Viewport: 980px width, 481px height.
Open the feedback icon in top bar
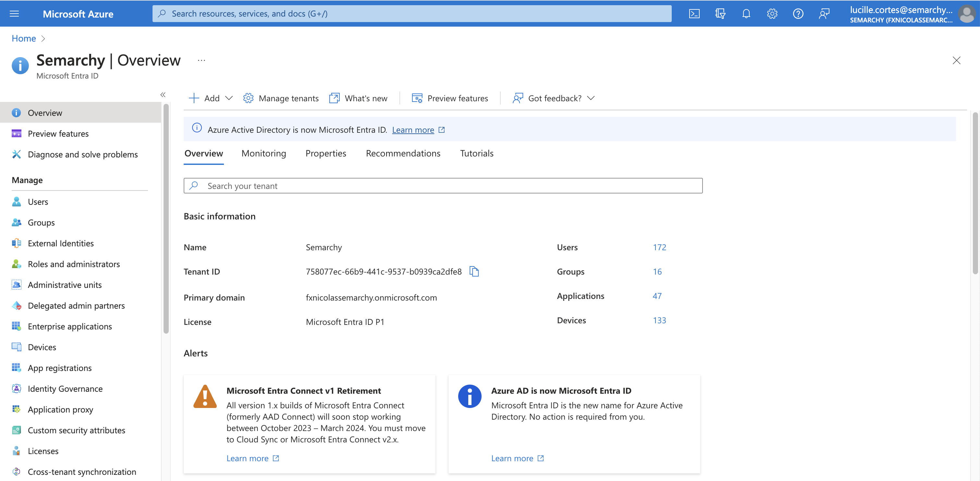tap(824, 13)
